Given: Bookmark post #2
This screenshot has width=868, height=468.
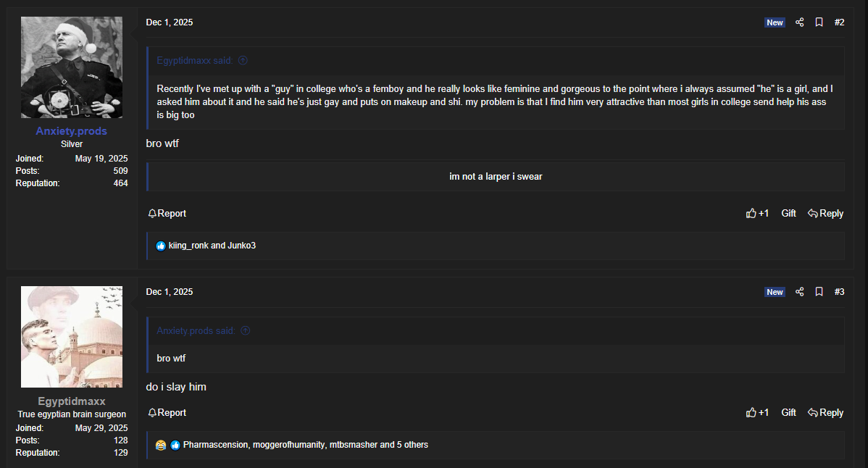Looking at the screenshot, I should point(819,22).
